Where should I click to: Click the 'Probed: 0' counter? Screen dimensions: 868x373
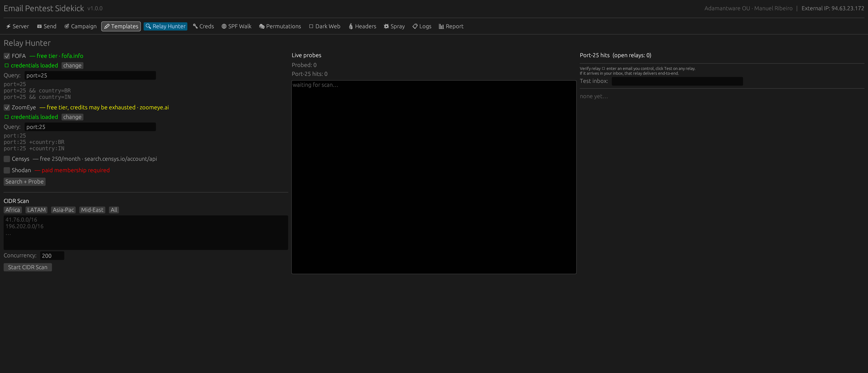304,65
